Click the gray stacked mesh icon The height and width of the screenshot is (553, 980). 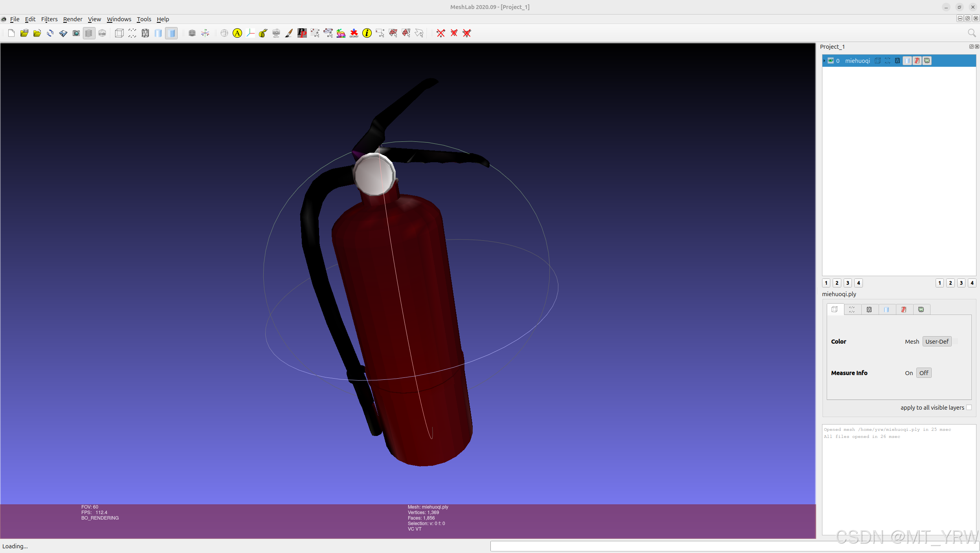pos(192,33)
